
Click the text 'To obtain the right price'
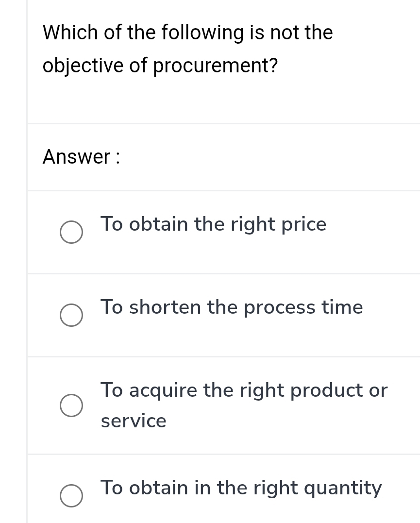click(214, 224)
